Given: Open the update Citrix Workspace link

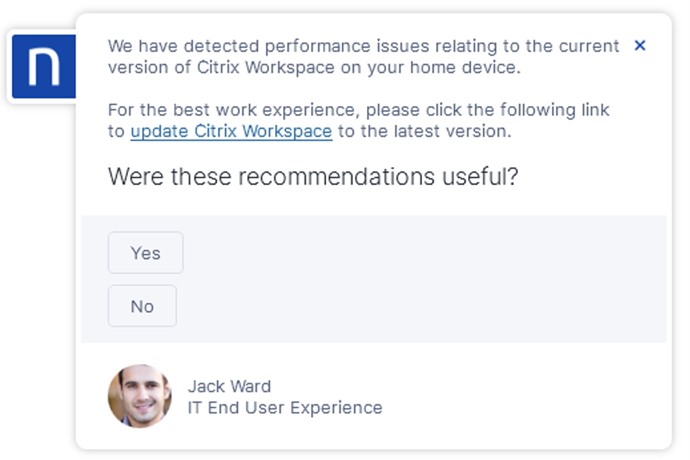Looking at the screenshot, I should click(x=231, y=131).
